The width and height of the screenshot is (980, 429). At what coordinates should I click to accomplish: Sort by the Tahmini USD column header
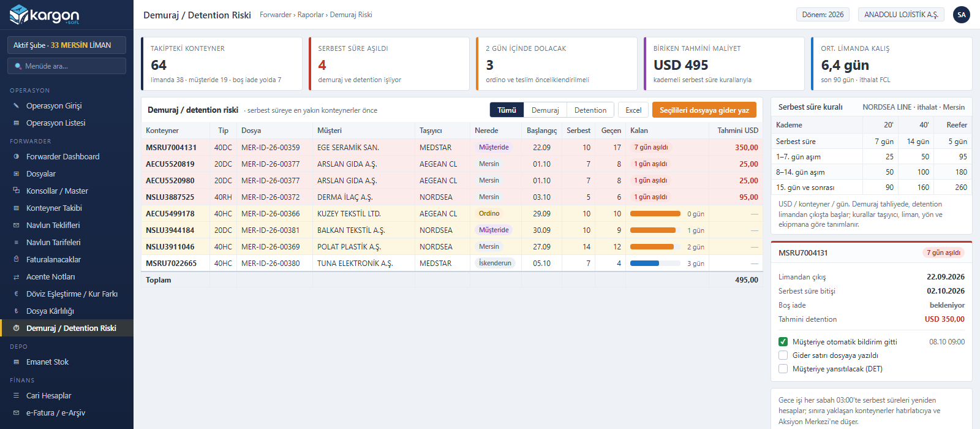737,131
